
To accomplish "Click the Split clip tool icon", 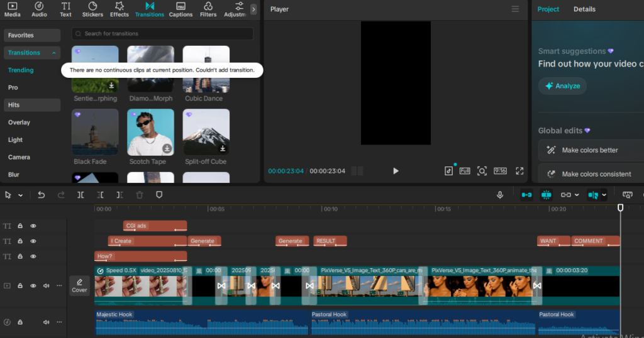I will [x=80, y=195].
